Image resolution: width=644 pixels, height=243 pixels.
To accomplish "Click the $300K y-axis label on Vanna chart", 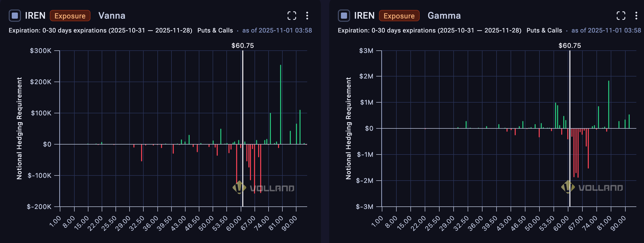I will pyautogui.click(x=41, y=51).
